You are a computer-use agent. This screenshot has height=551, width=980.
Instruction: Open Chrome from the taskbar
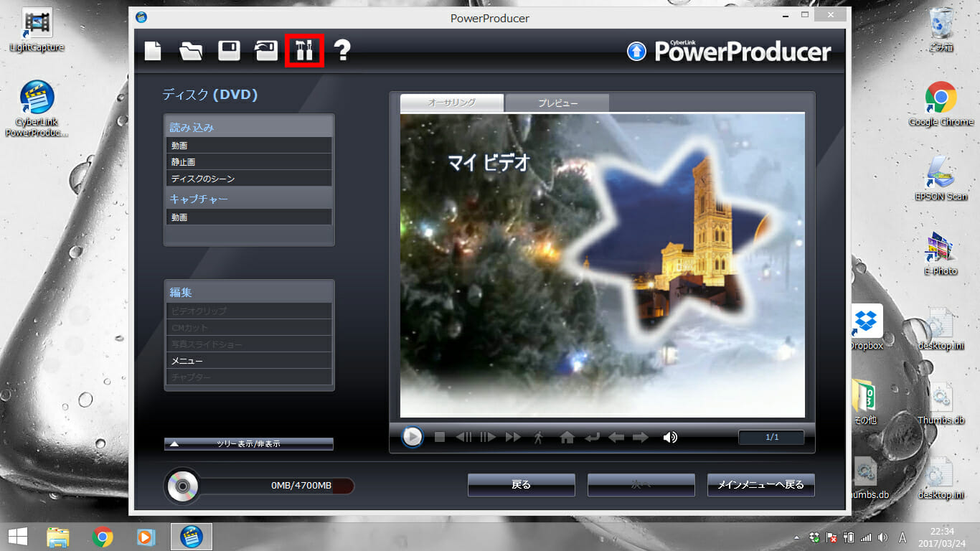pos(103,537)
